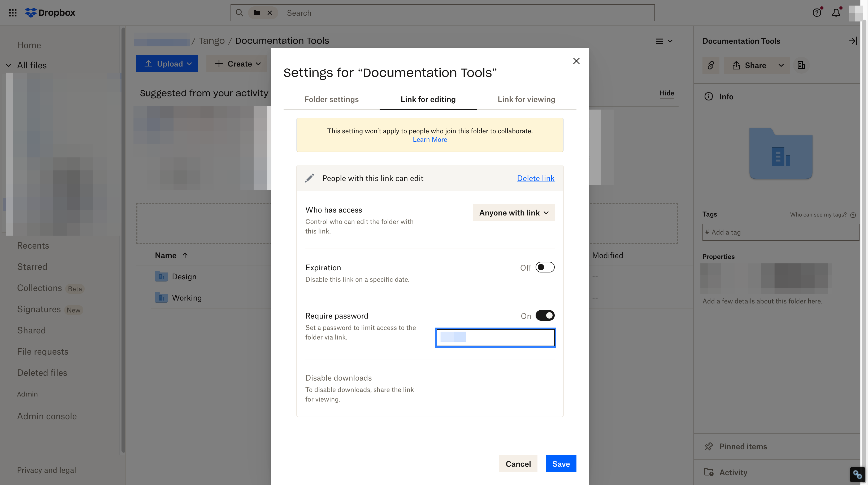Open the app grid launcher icon
868x485 pixels.
[x=12, y=13]
